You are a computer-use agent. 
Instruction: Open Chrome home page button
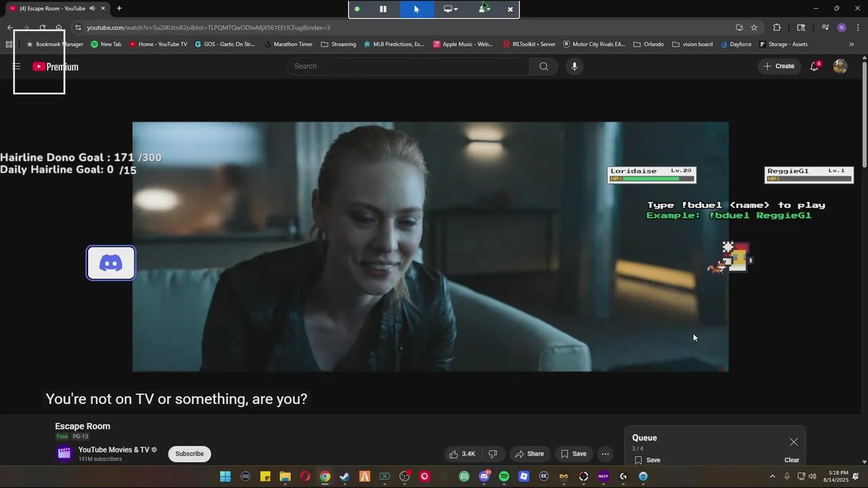(x=59, y=28)
